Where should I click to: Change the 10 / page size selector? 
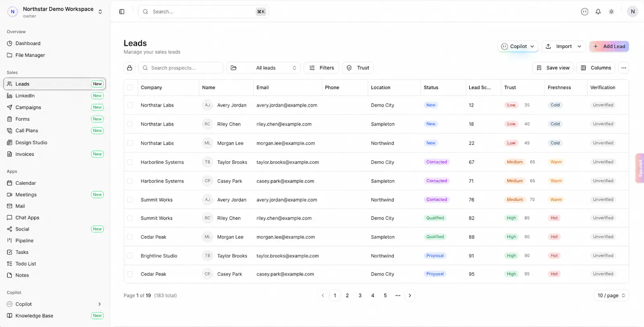611,296
